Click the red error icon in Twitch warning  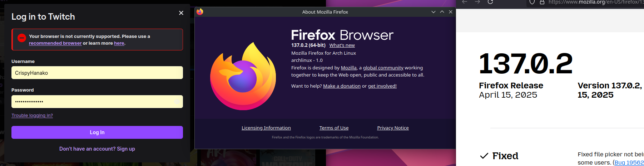pos(22,38)
